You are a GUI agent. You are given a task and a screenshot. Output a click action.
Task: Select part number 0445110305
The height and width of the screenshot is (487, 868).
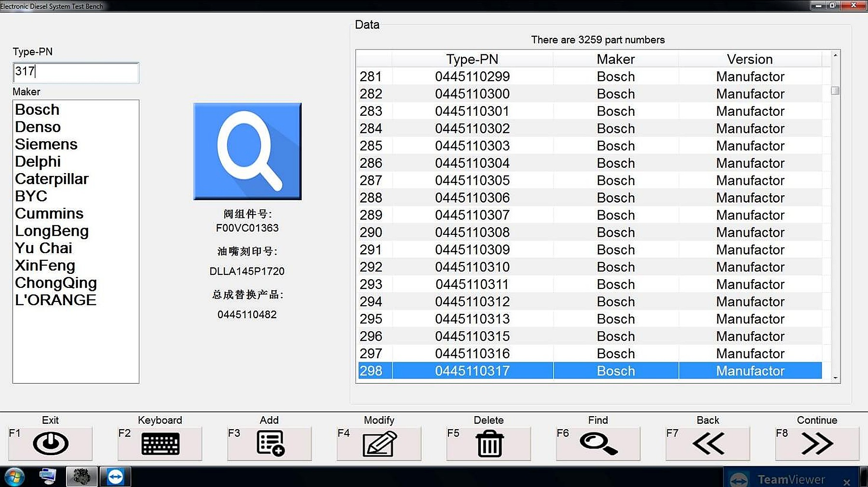point(472,181)
